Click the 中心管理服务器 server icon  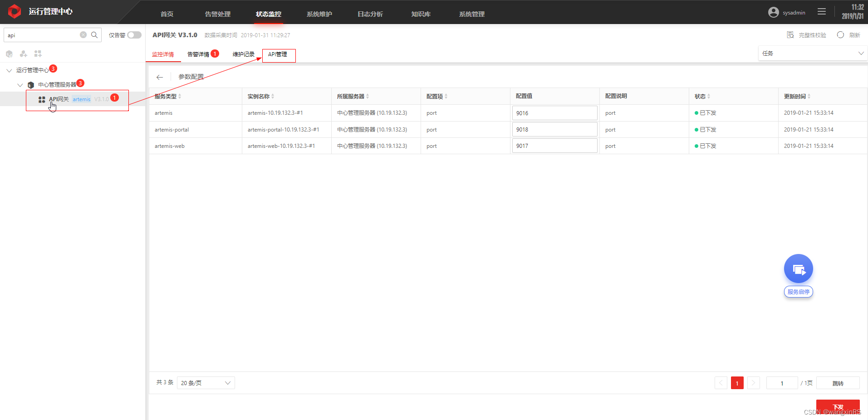pyautogui.click(x=31, y=85)
